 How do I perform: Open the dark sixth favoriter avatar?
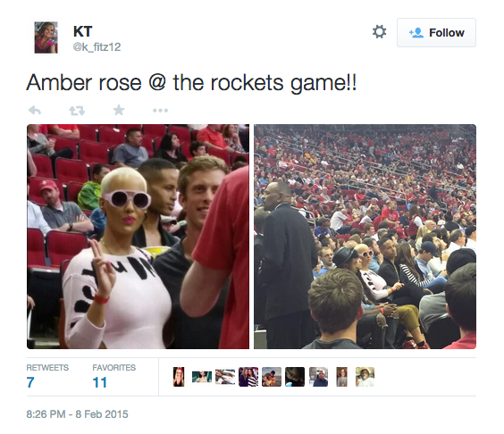tap(295, 377)
